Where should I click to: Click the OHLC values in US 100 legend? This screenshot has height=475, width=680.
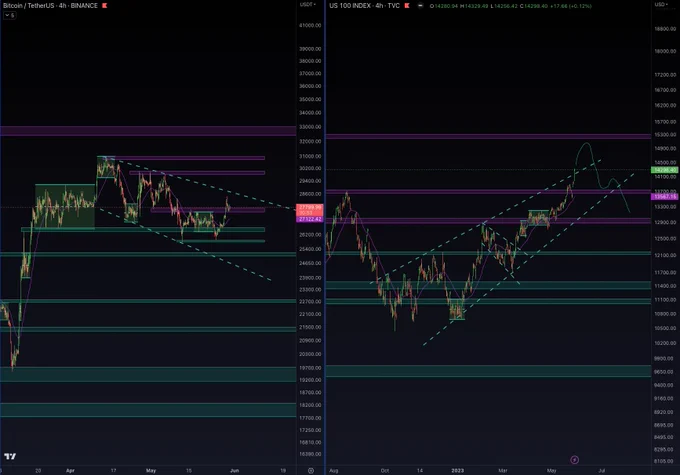pyautogui.click(x=510, y=6)
